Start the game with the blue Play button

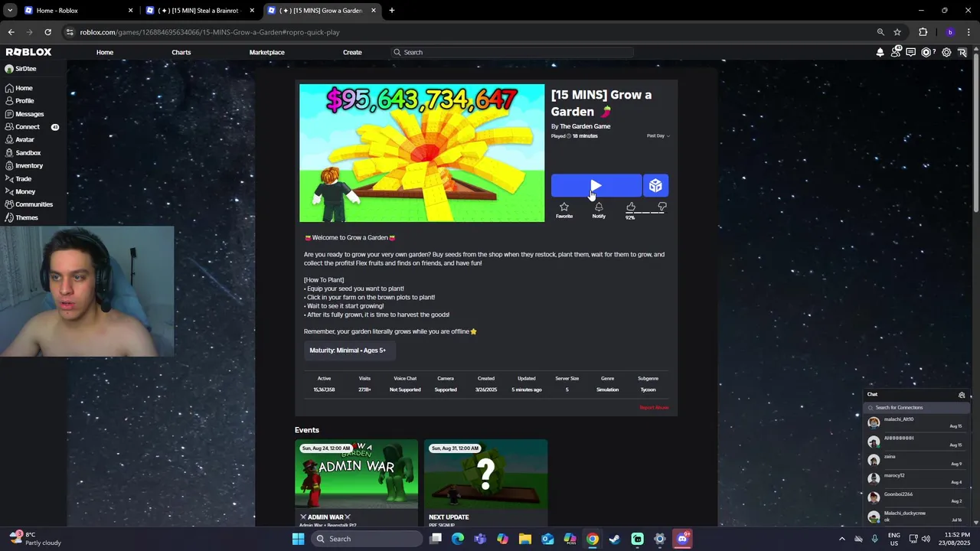(x=596, y=186)
